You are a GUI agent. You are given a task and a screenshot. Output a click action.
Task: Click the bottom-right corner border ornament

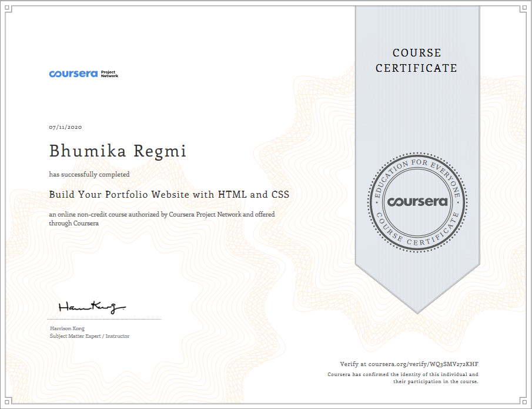pos(524,401)
